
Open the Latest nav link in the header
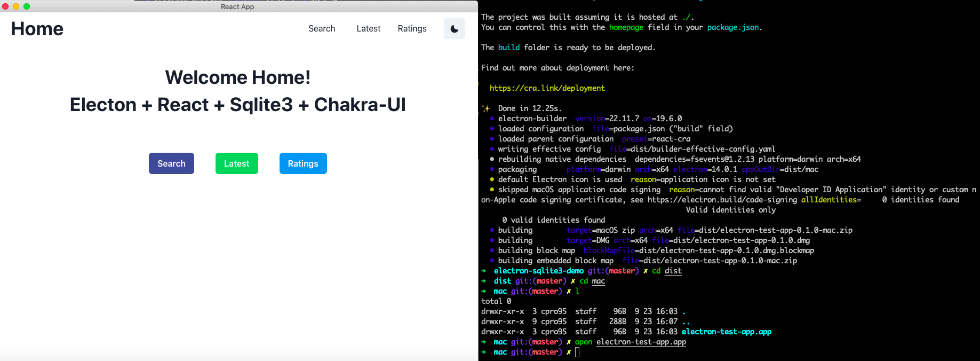[369, 28]
